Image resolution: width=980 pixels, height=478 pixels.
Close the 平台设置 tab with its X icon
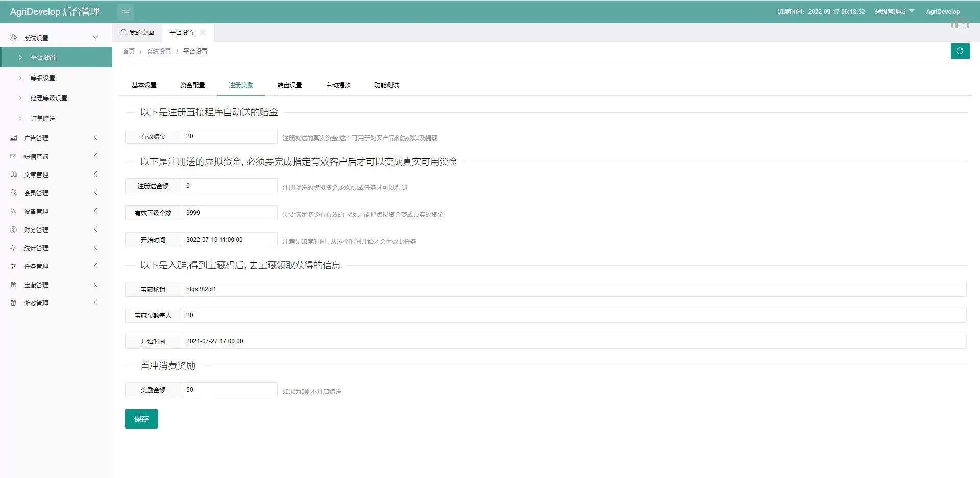tap(203, 32)
